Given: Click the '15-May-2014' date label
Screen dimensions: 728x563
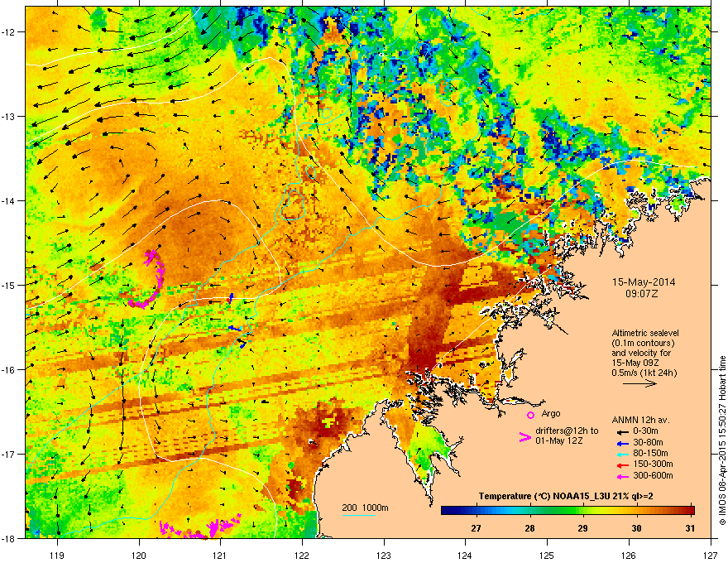Looking at the screenshot, I should pos(644,282).
